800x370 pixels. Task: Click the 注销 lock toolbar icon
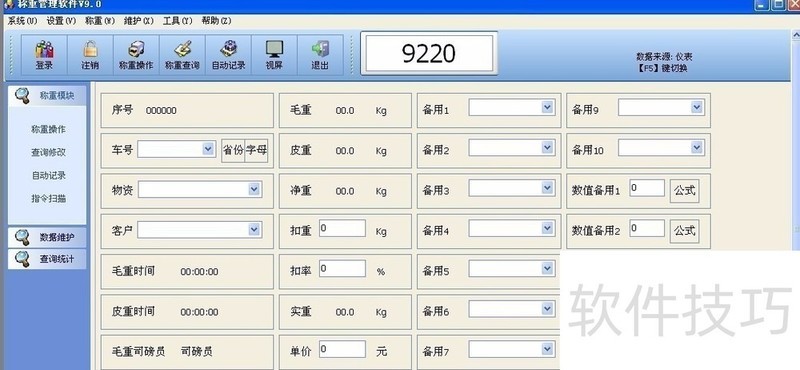coord(90,55)
